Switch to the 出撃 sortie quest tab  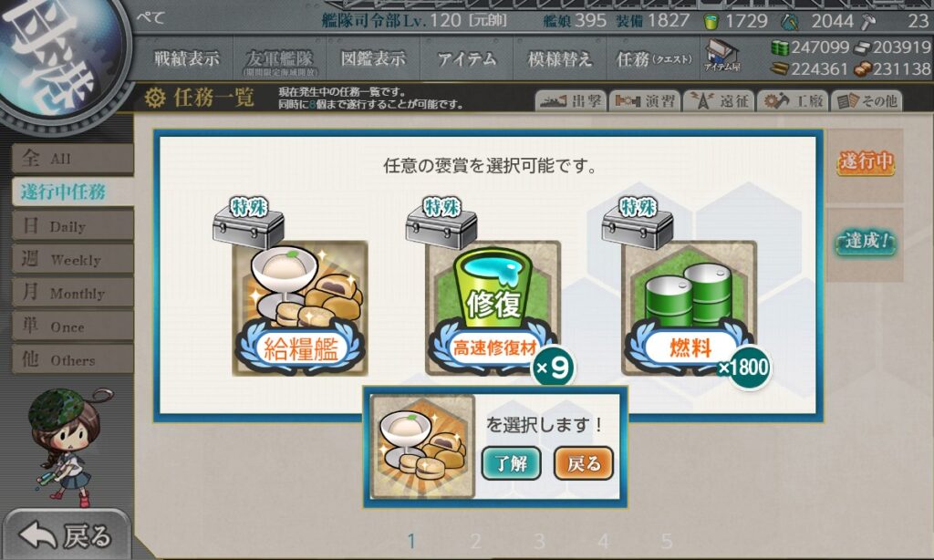571,101
